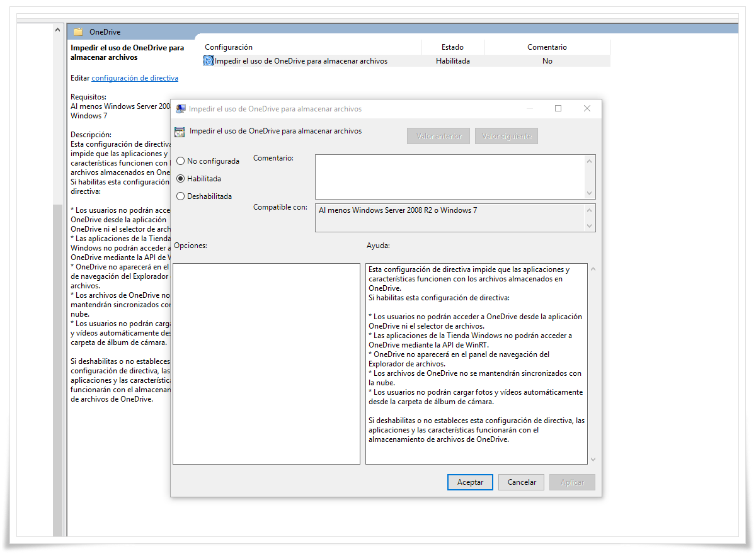756x554 pixels.
Task: Click the No comment cell in list
Action: (x=547, y=61)
